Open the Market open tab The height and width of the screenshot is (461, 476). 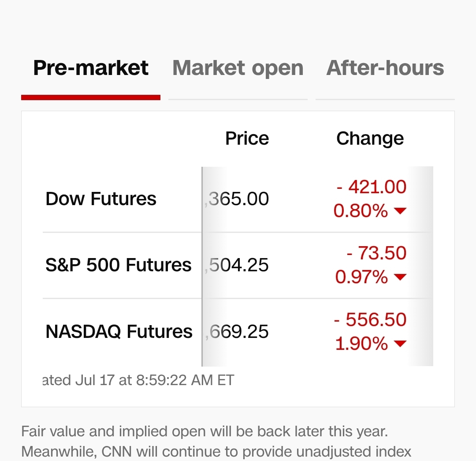point(238,68)
